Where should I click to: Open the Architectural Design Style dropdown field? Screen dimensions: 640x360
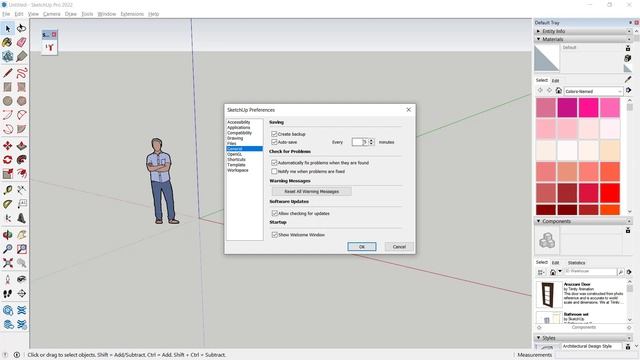point(591,346)
